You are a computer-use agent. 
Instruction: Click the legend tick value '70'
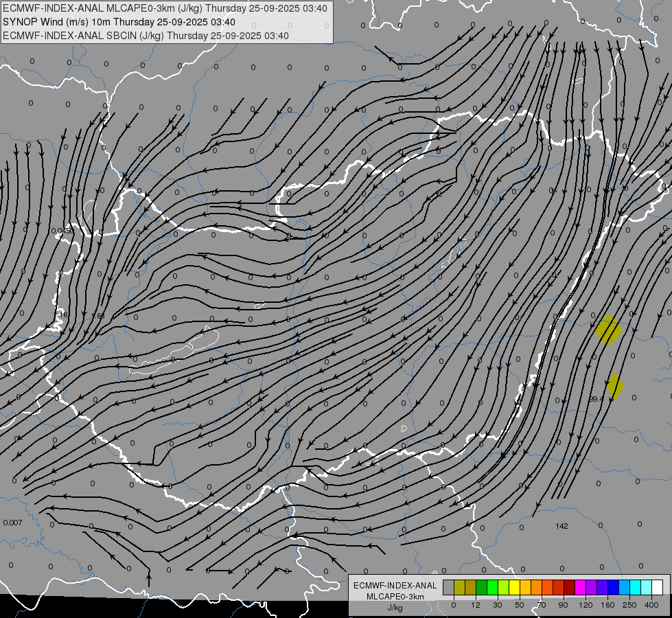point(542,605)
